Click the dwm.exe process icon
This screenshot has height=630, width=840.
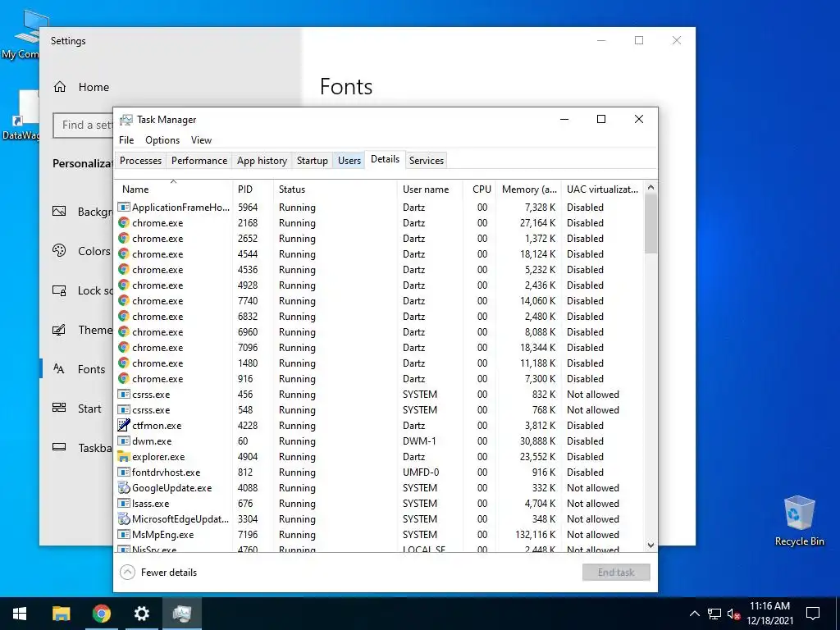tap(124, 441)
